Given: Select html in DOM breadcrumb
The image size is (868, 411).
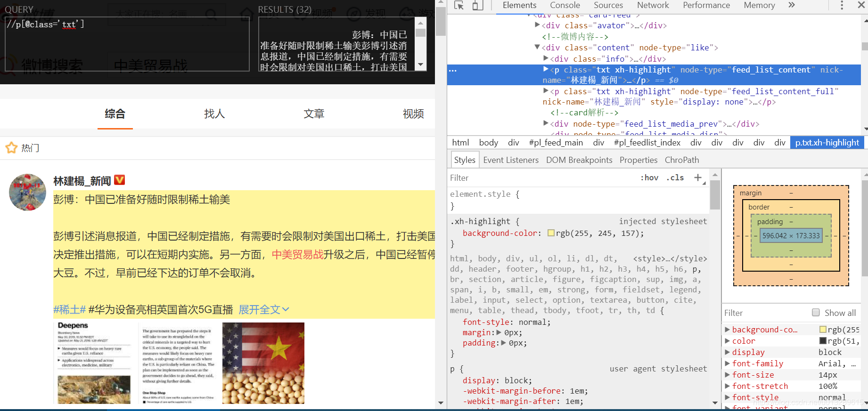Looking at the screenshot, I should click(460, 143).
